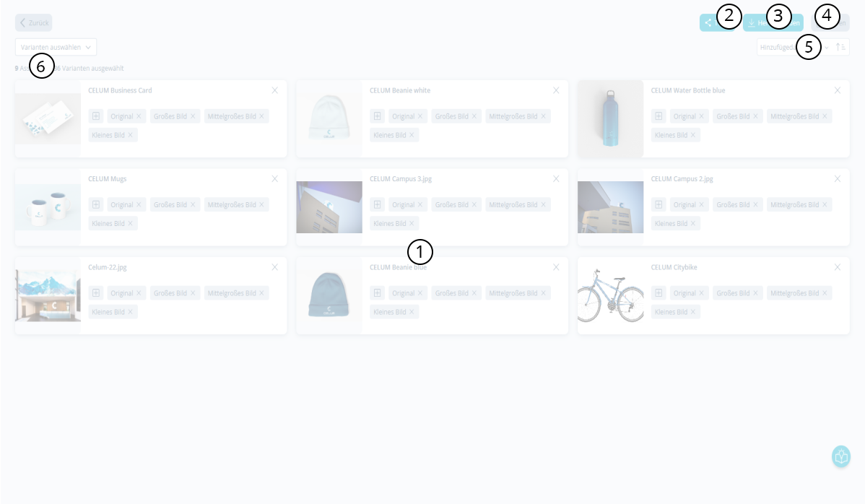The width and height of the screenshot is (865, 504).
Task: Remove Original variant from CELUM Citybike
Action: tap(701, 293)
